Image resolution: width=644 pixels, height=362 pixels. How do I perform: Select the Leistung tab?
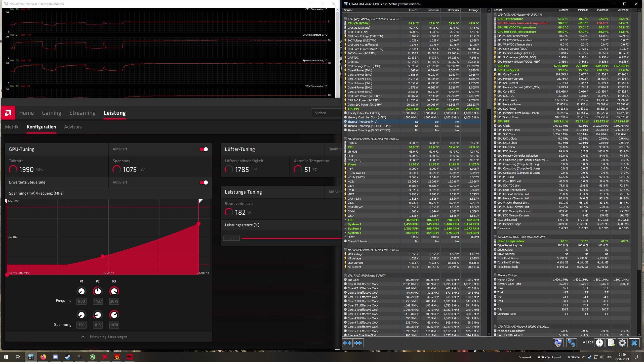(x=115, y=113)
